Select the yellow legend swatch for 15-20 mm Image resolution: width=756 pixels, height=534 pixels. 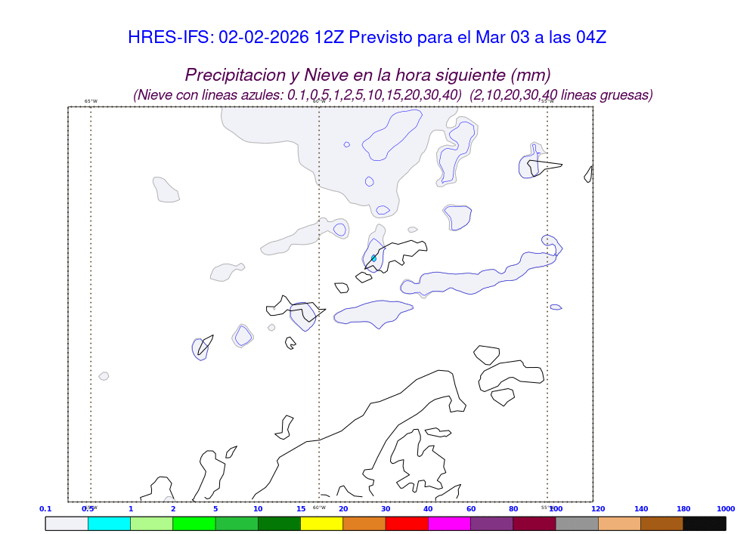coord(322,523)
